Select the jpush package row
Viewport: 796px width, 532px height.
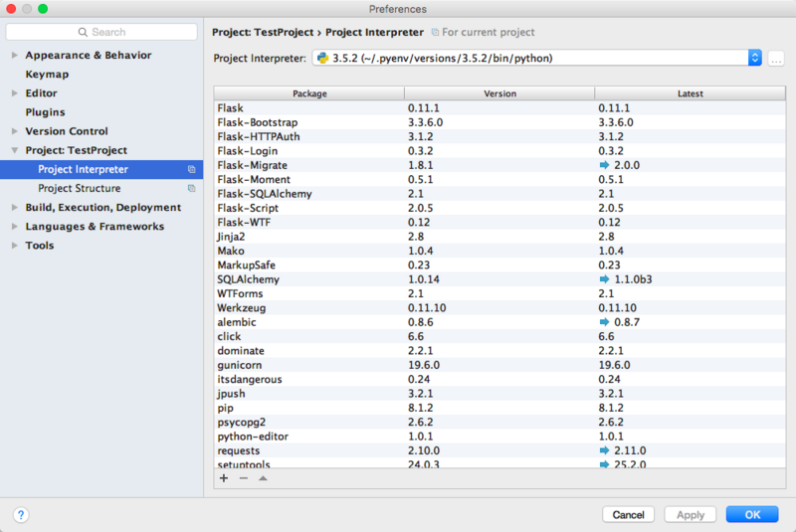click(499, 394)
